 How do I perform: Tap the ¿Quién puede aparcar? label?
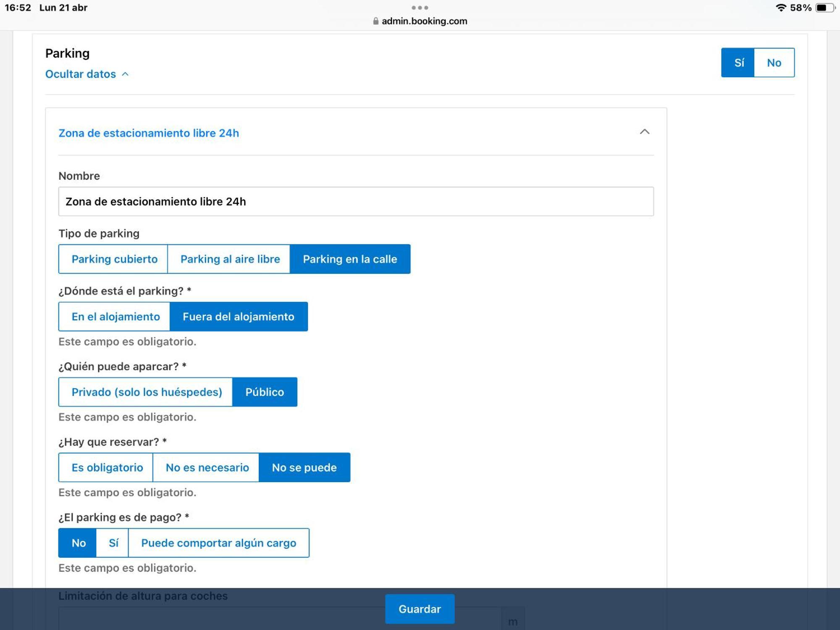[122, 367]
